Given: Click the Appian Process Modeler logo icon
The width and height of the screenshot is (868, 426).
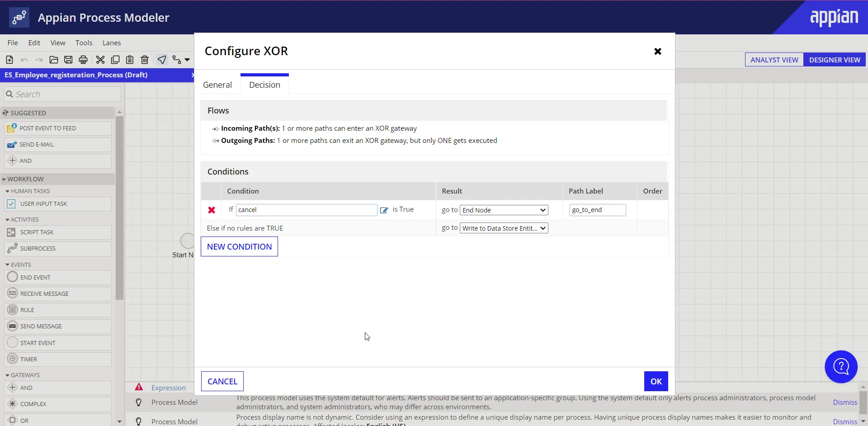Looking at the screenshot, I should coord(19,17).
